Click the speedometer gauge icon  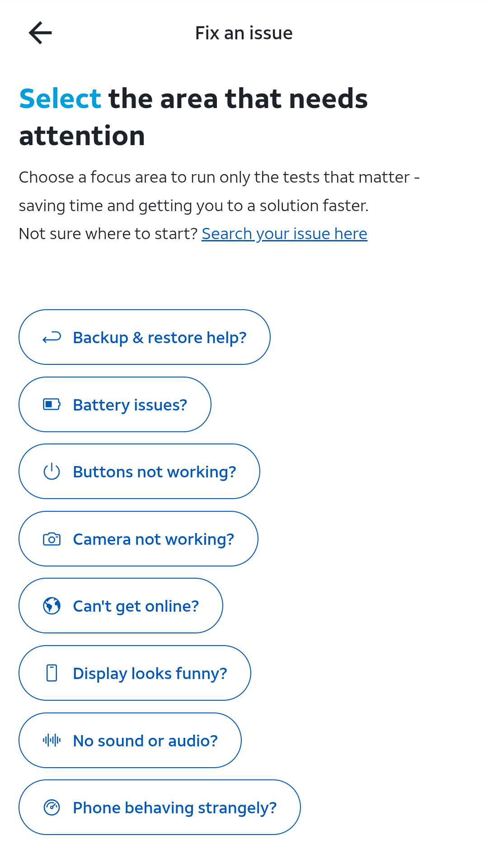(x=52, y=807)
